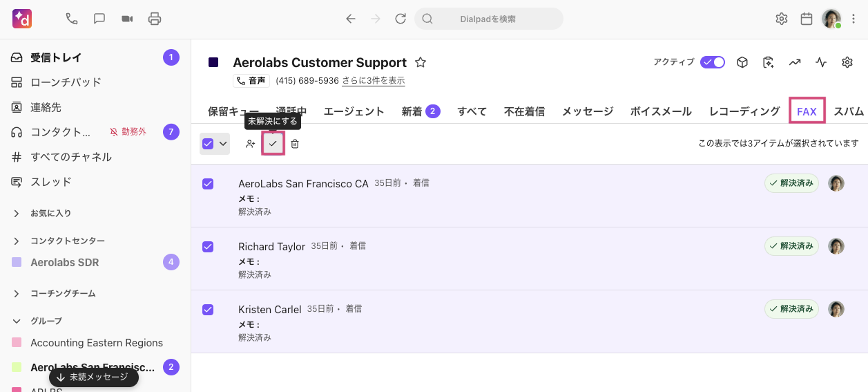Uncheck the Richard Taylor fax checkbox
Viewport: 868px width, 392px height.
(208, 247)
